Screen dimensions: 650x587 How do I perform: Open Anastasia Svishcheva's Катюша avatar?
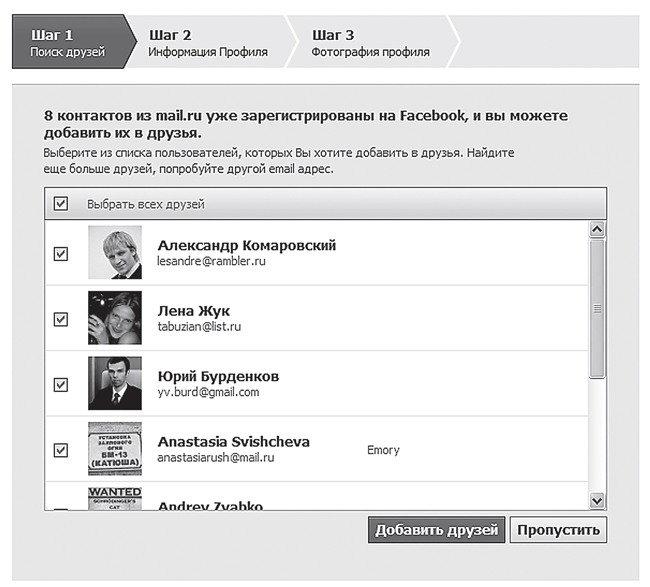click(x=115, y=449)
